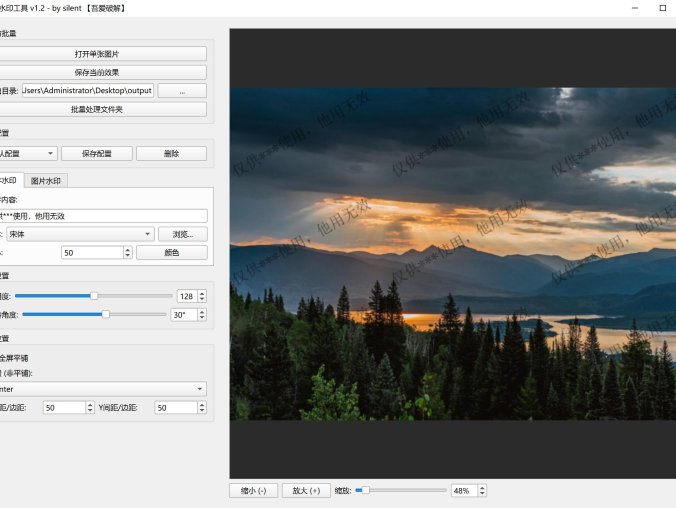This screenshot has height=508, width=676.
Task: Increase X spacing with up arrow
Action: pyautogui.click(x=90, y=405)
